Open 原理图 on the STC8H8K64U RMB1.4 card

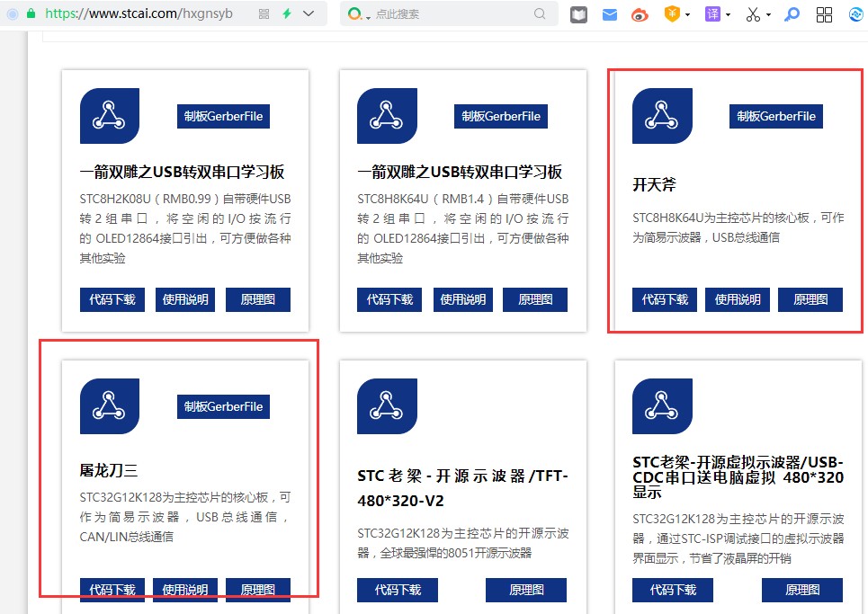pyautogui.click(x=535, y=299)
